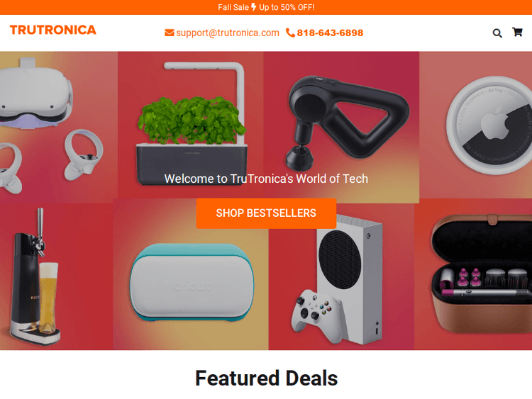This screenshot has height=399, width=532.
Task: Click the Welcome to TruTronica's World text
Action: (266, 179)
